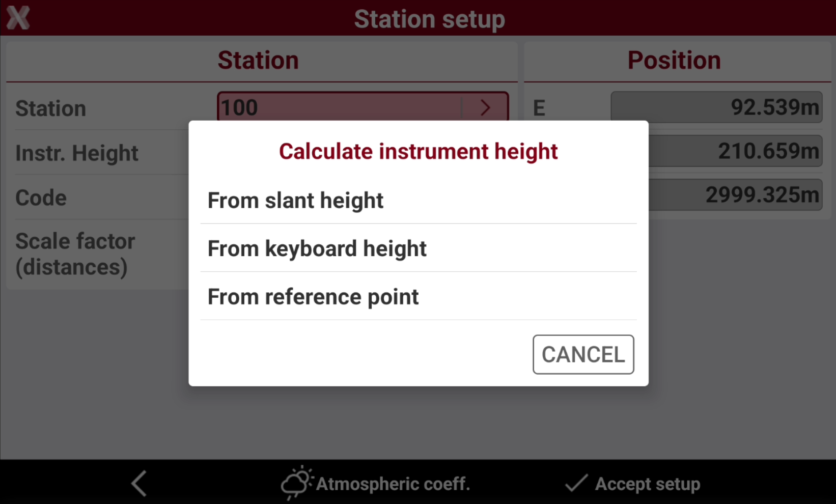Viewport: 836px width, 504px height.
Task: Click the Scale factor (distances) label
Action: 75,254
